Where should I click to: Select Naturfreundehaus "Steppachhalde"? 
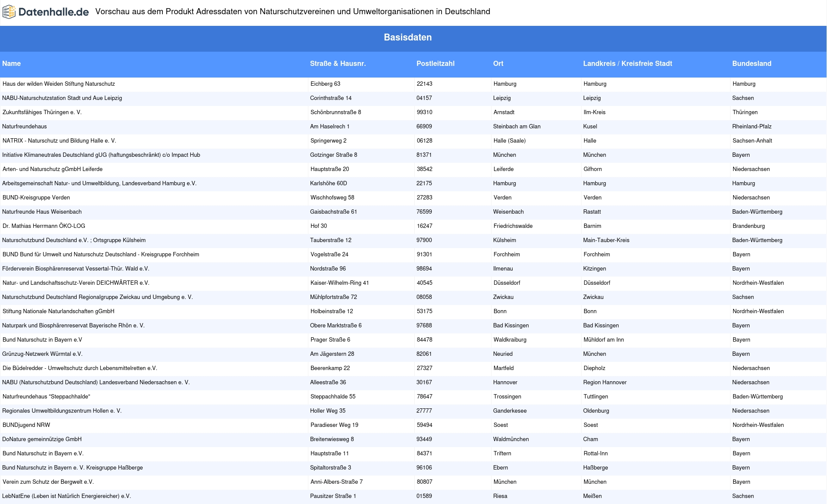point(47,397)
